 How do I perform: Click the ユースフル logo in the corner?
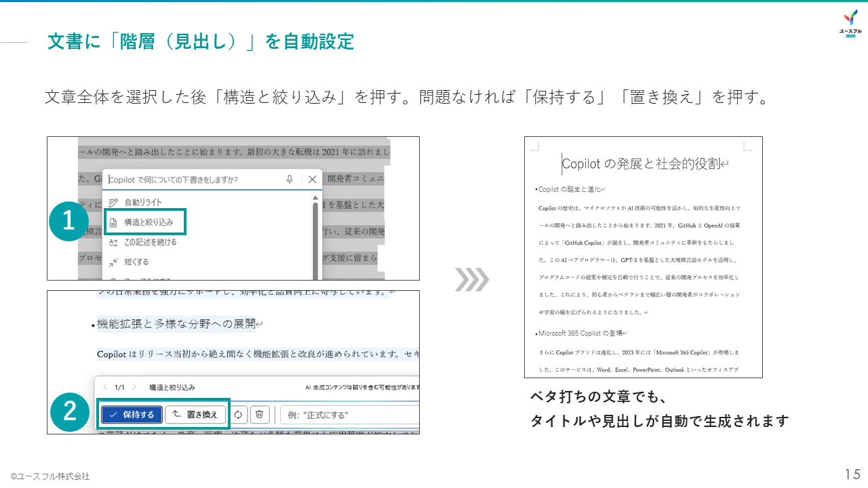[850, 22]
